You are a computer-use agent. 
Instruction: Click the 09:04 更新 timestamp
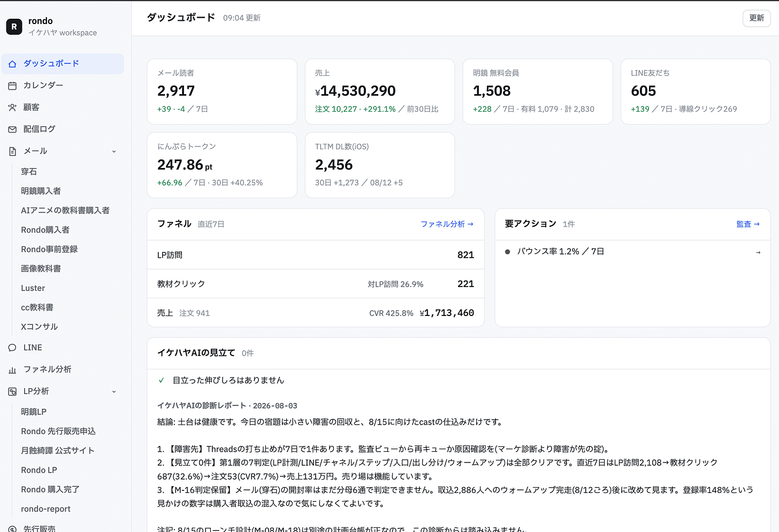click(x=242, y=18)
